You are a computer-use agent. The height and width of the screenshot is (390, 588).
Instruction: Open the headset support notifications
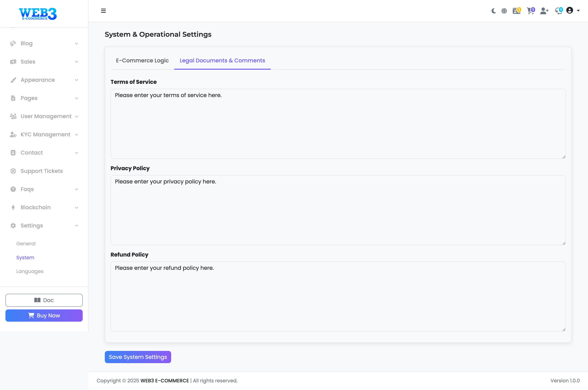pos(558,11)
